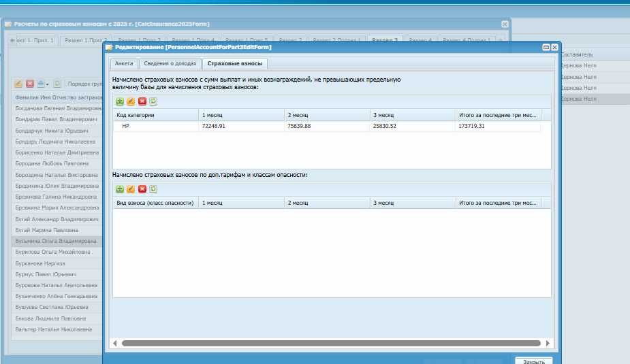This screenshot has width=630, height=364.
Task: Click 3 месяц header in upper table
Action: click(413, 115)
